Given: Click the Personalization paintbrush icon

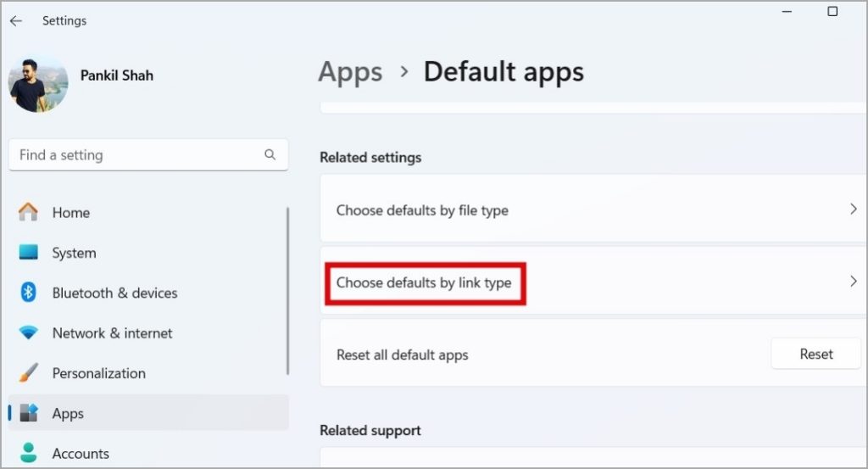Looking at the screenshot, I should [x=28, y=372].
